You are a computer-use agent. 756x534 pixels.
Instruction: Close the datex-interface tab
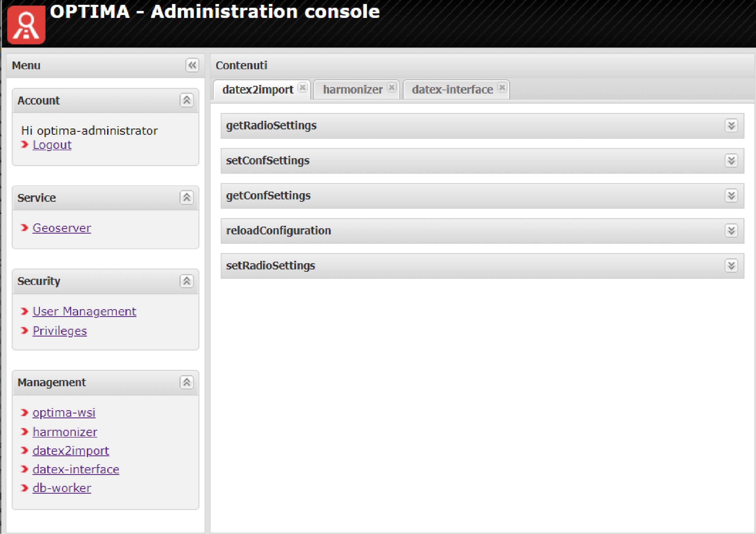point(502,87)
